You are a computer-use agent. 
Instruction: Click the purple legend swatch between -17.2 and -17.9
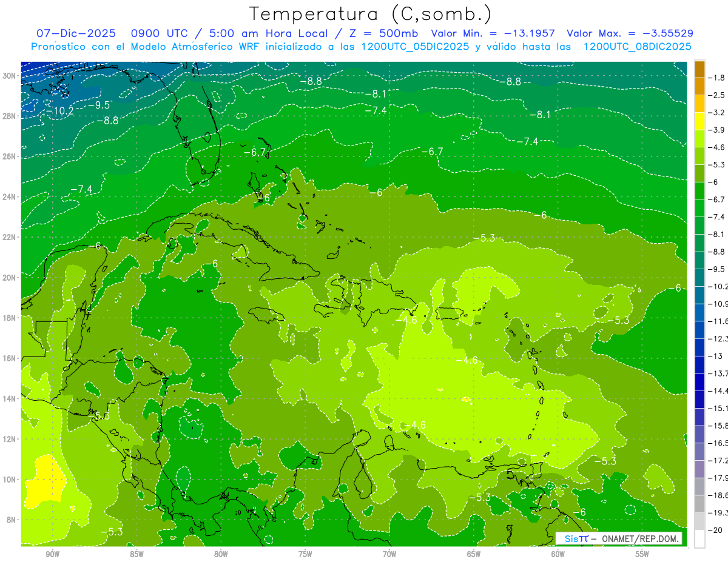[699, 469]
